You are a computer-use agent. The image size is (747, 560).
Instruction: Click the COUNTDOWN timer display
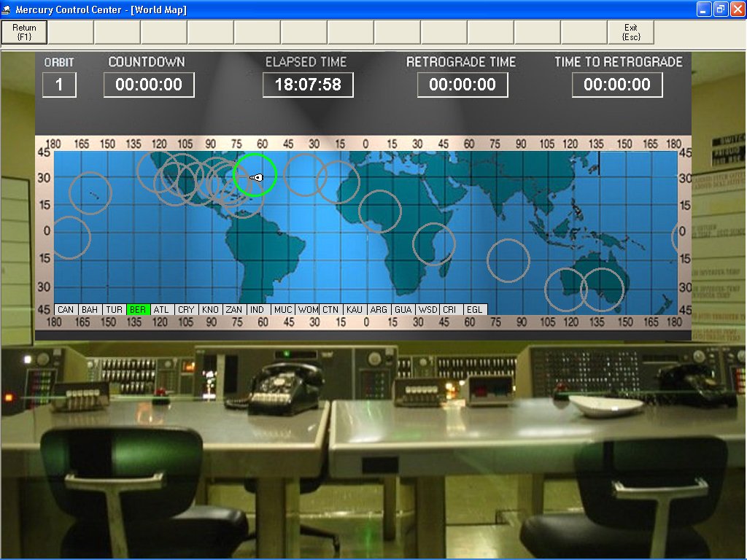149,85
